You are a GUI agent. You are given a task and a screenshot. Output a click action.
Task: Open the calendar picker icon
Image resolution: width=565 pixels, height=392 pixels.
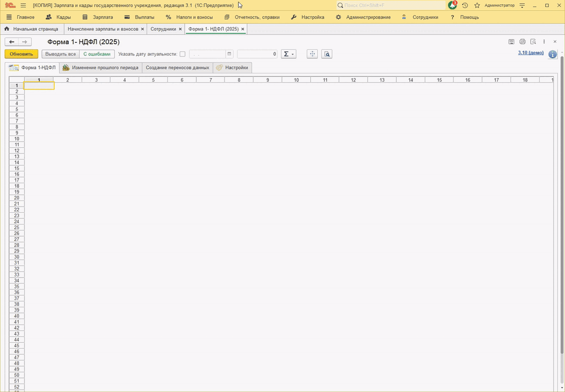coord(229,54)
